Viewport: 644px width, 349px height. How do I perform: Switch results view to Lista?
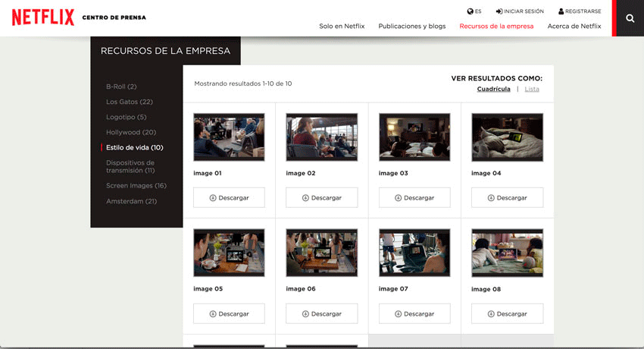coord(531,89)
